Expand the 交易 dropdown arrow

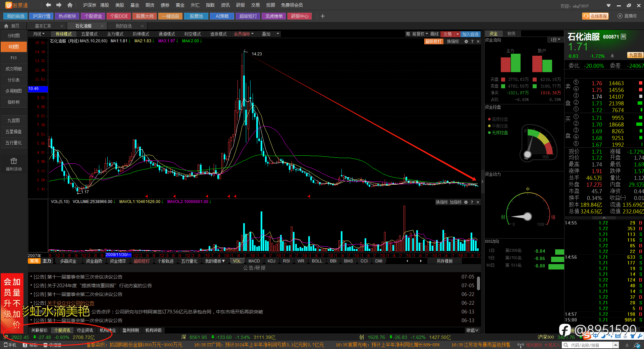click(458, 34)
